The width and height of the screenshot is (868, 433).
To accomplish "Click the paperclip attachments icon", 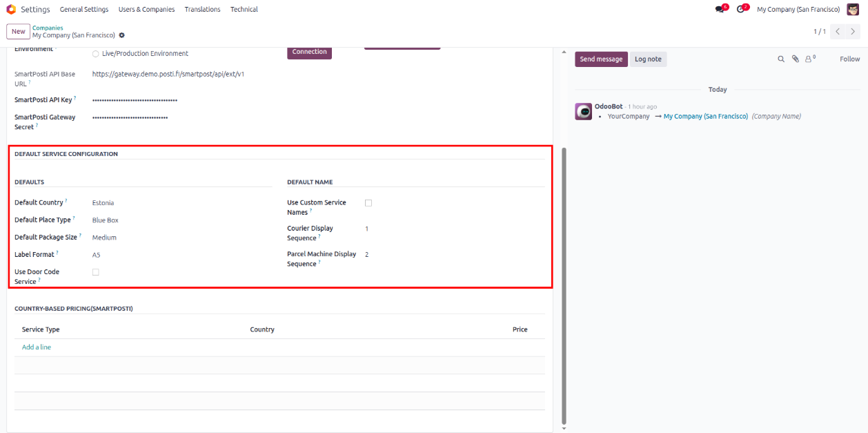I will point(795,59).
